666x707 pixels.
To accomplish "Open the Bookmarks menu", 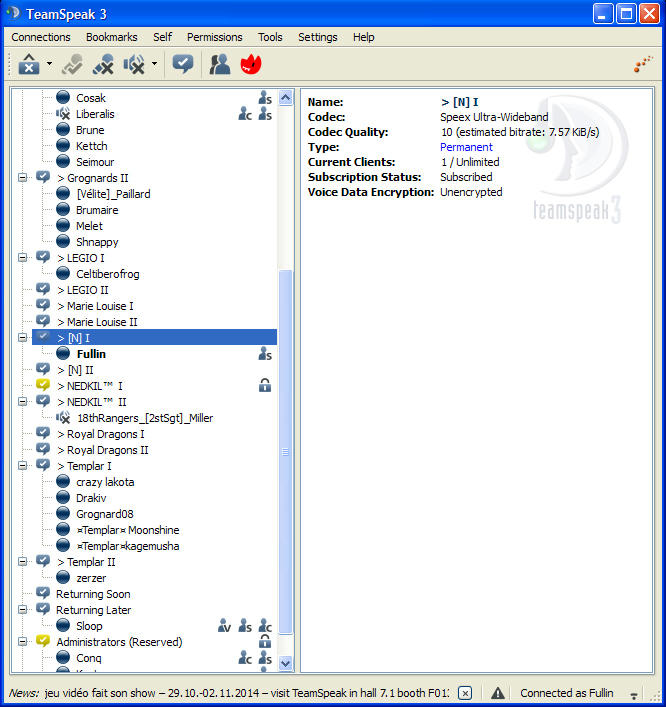I will tap(111, 37).
